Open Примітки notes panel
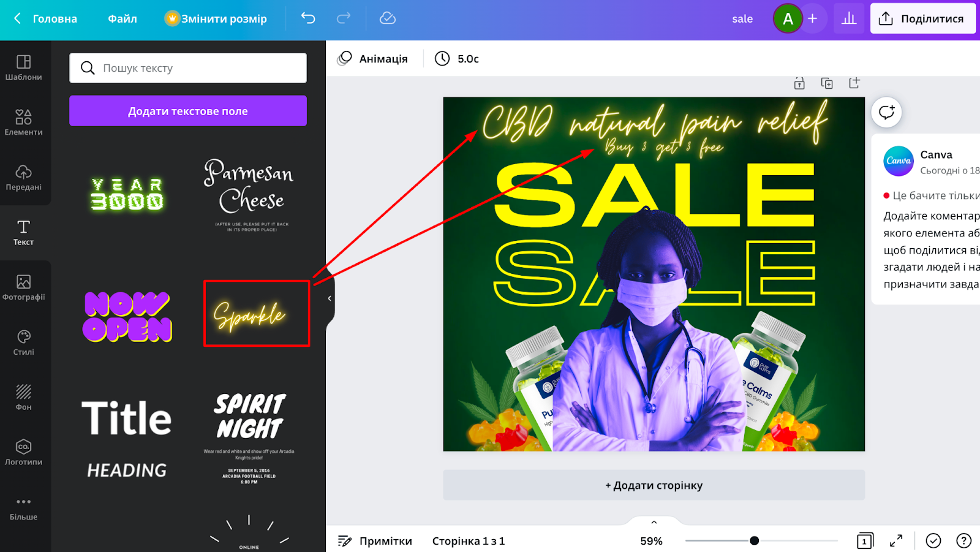Viewport: 980px width, 552px height. pos(375,541)
